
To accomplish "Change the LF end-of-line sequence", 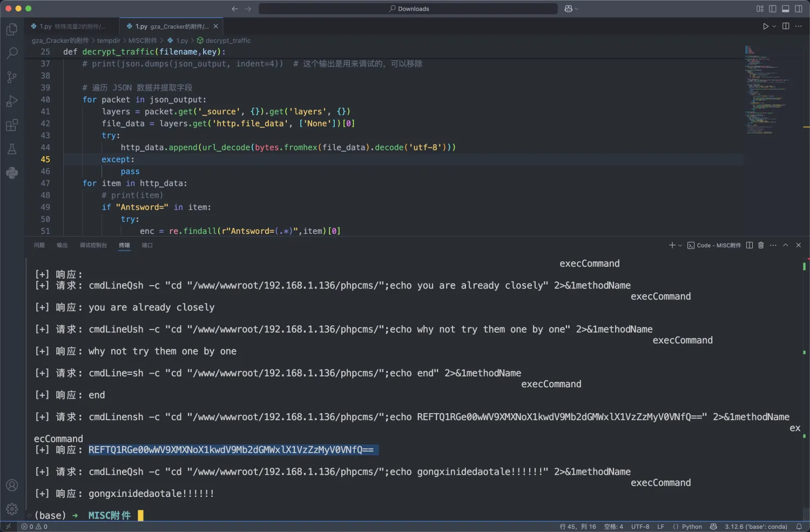I will [661, 527].
